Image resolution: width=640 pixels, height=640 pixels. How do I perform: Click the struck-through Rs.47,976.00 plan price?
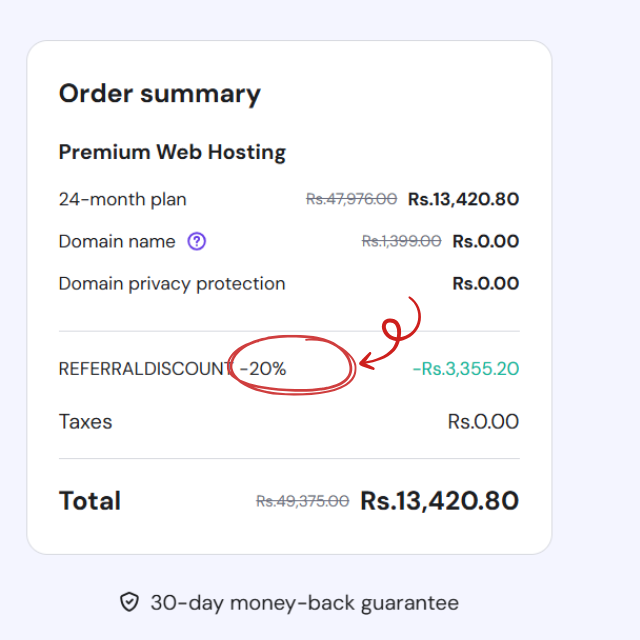point(351,199)
